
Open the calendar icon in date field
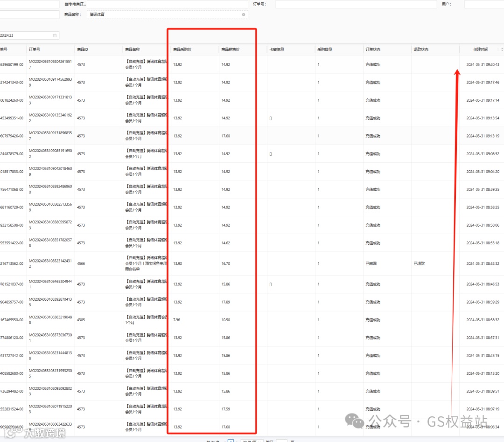tap(55, 35)
